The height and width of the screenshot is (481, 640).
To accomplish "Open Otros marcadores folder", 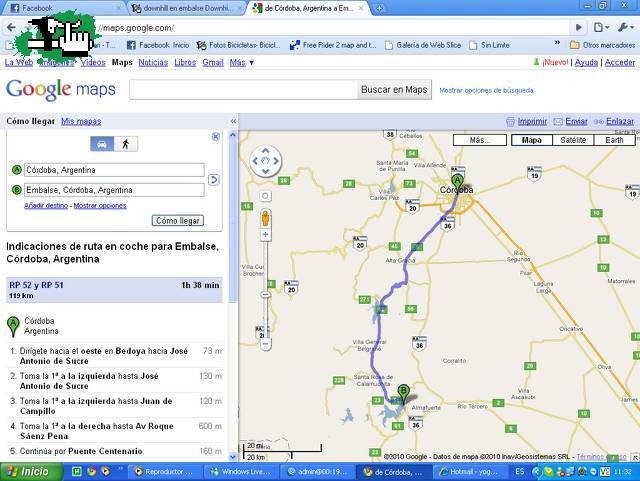I will click(602, 45).
